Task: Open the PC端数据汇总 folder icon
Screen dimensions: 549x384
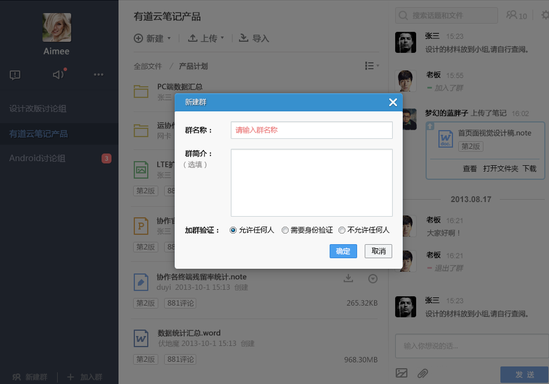Action: coord(141,92)
